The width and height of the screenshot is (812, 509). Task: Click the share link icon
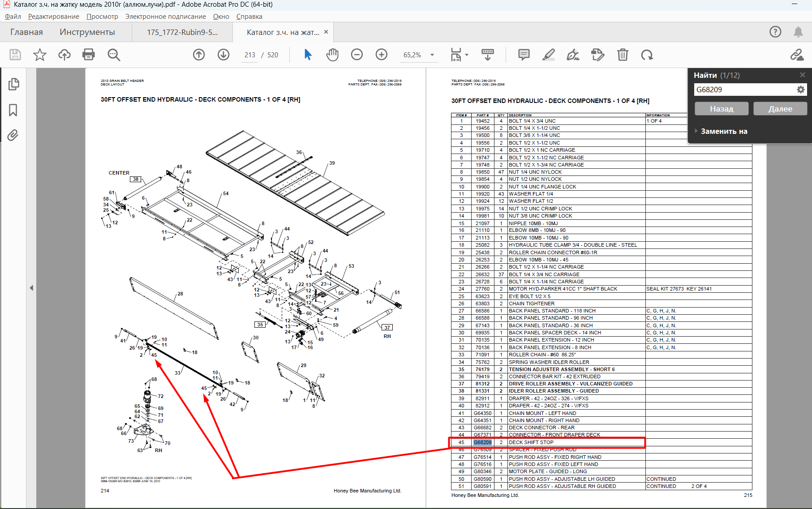pos(797,55)
